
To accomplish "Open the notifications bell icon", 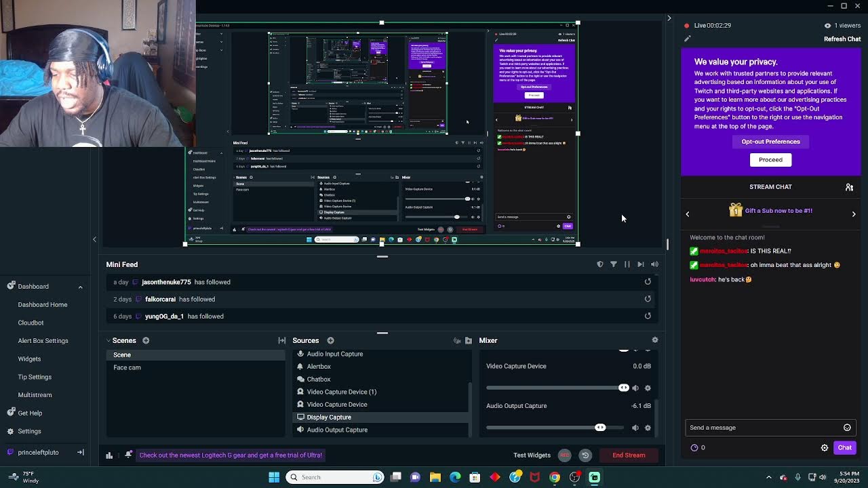I will click(128, 455).
